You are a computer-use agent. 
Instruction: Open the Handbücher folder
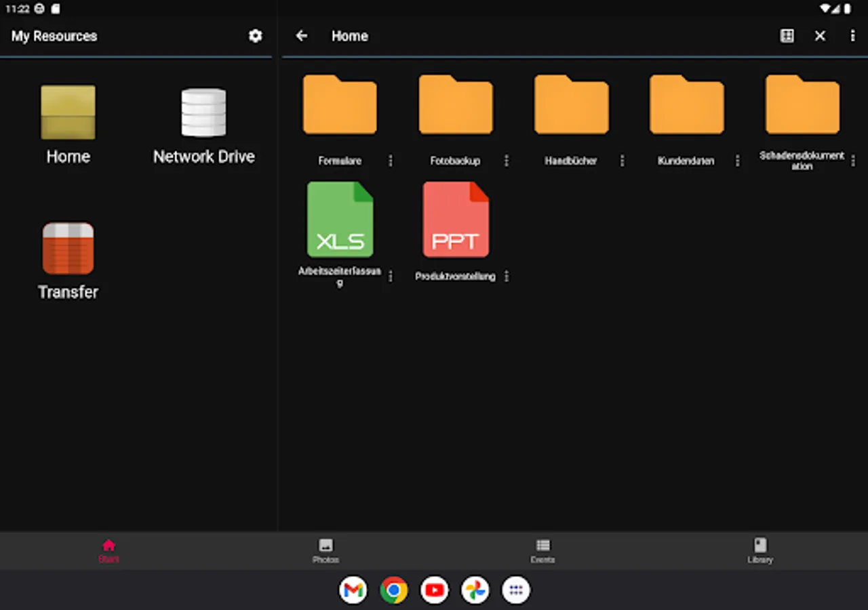click(571, 104)
